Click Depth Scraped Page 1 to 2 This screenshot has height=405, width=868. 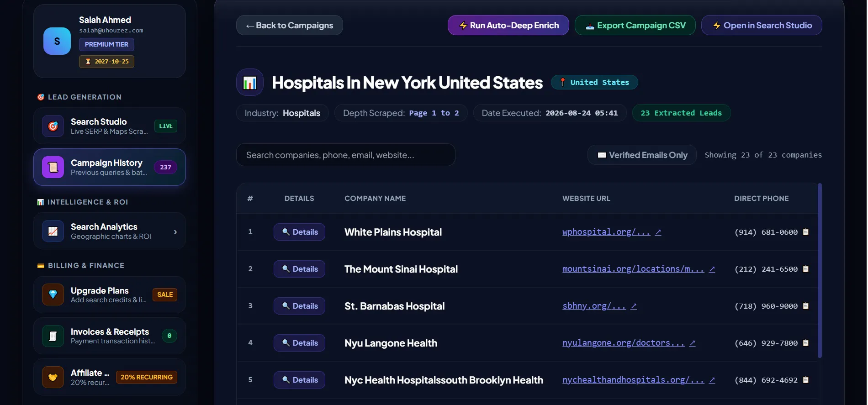point(401,113)
